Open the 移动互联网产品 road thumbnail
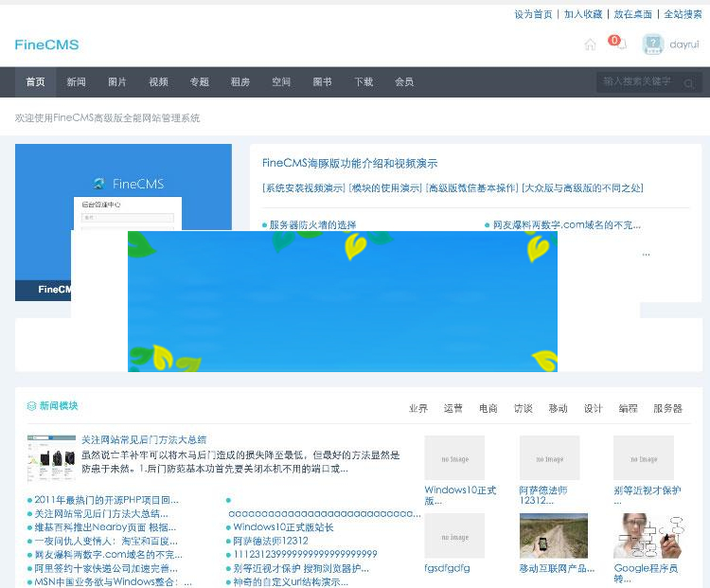This screenshot has width=710, height=588. pyautogui.click(x=553, y=536)
